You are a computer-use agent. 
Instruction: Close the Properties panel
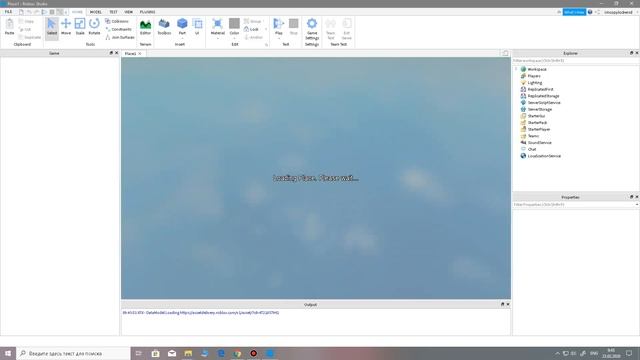636,197
